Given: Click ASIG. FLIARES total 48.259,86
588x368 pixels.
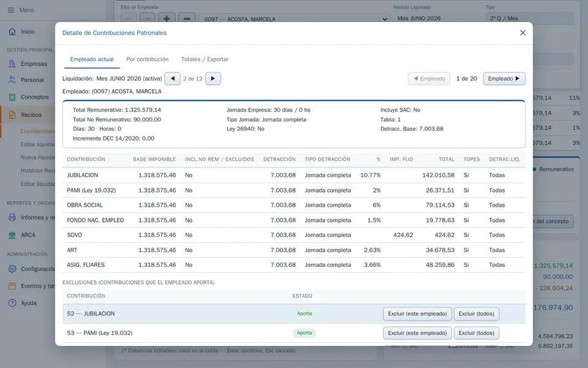Looking at the screenshot, I should (440, 265).
